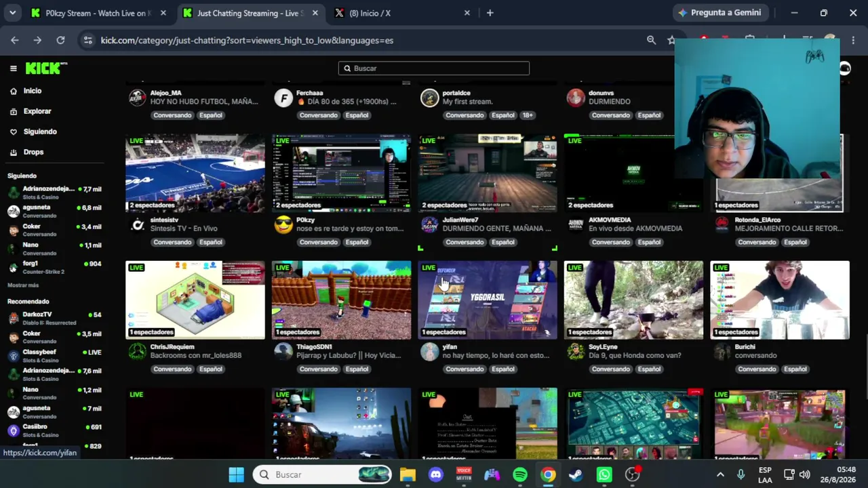Open recommended channel Classybeef
This screenshot has height=488, width=868.
pyautogui.click(x=54, y=355)
